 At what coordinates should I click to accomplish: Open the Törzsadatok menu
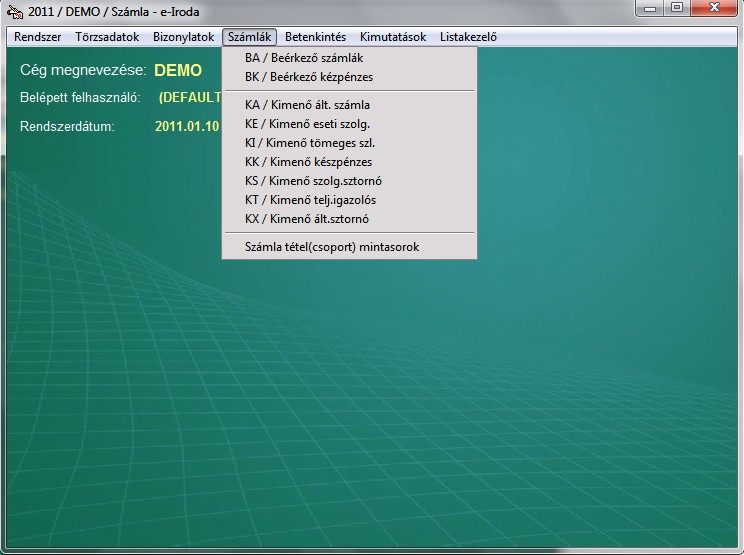pyautogui.click(x=100, y=37)
